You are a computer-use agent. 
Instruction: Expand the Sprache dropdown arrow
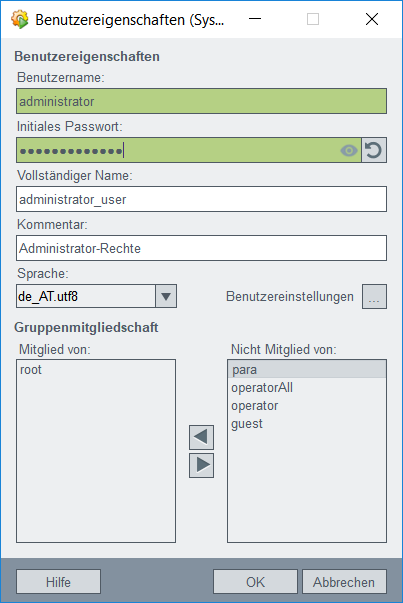[166, 296]
